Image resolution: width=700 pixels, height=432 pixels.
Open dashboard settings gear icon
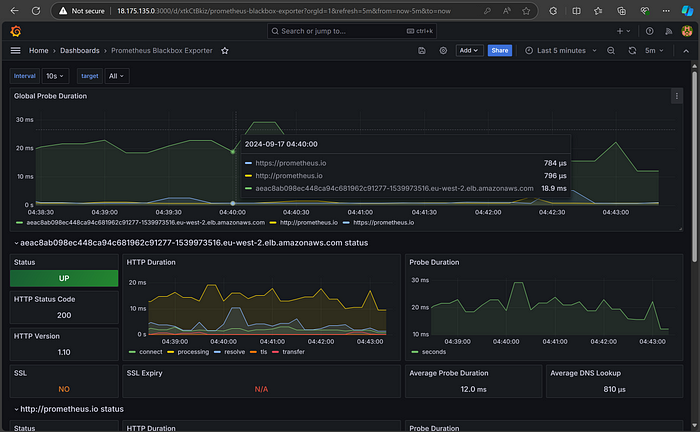point(443,50)
